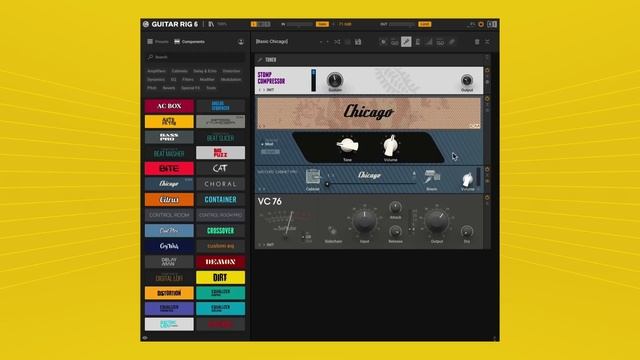This screenshot has width=640, height=360.
Task: Select the Digital LoFi component tile
Action: click(x=169, y=278)
